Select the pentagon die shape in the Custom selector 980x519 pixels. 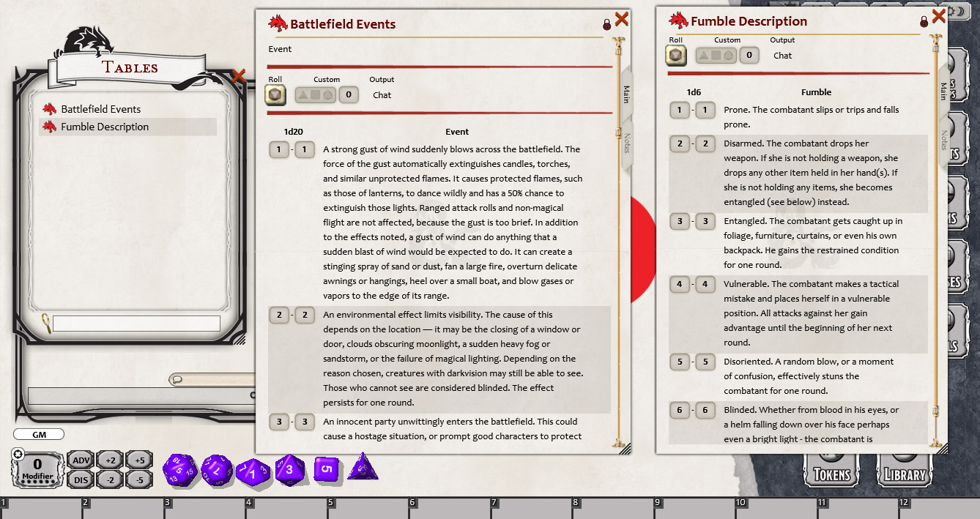pos(327,94)
